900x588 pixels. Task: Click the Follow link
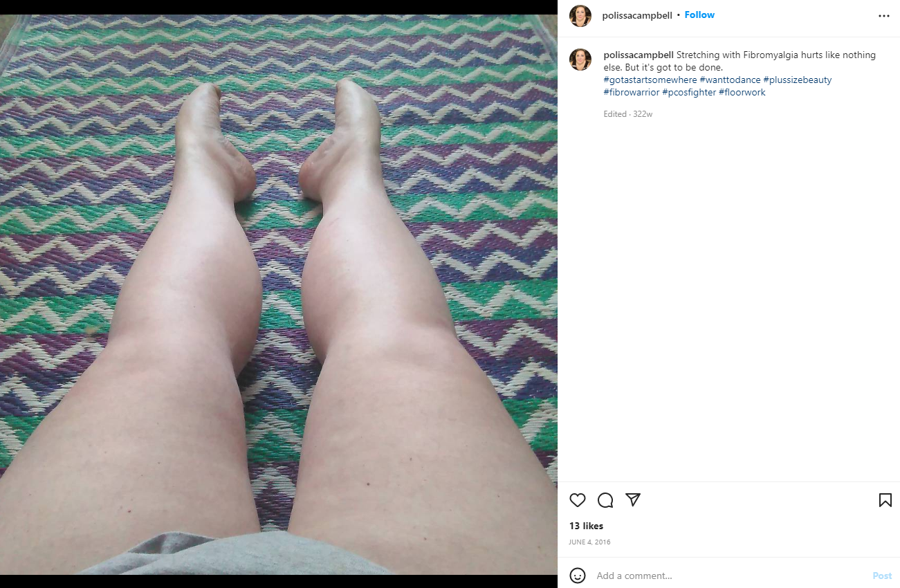699,15
